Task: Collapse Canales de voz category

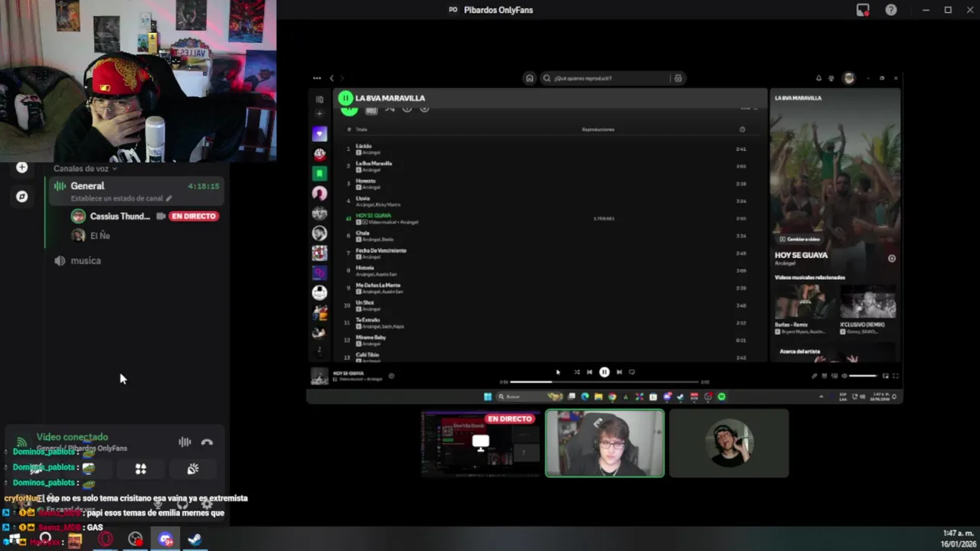Action: [85, 168]
